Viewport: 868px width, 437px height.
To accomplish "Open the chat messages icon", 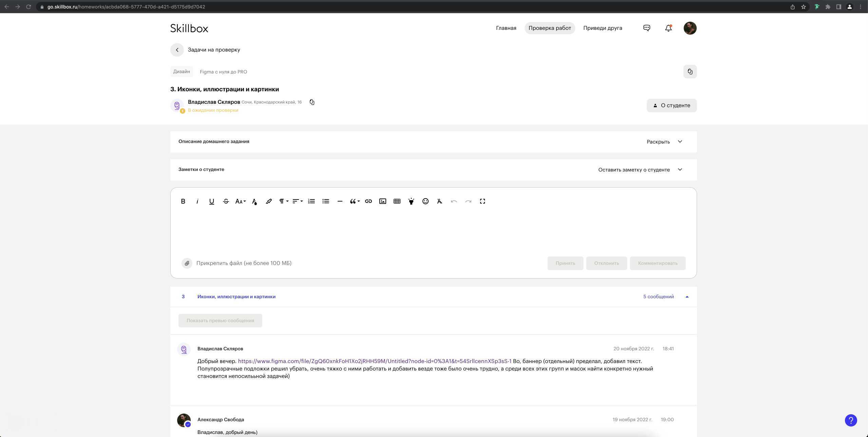I will click(646, 28).
